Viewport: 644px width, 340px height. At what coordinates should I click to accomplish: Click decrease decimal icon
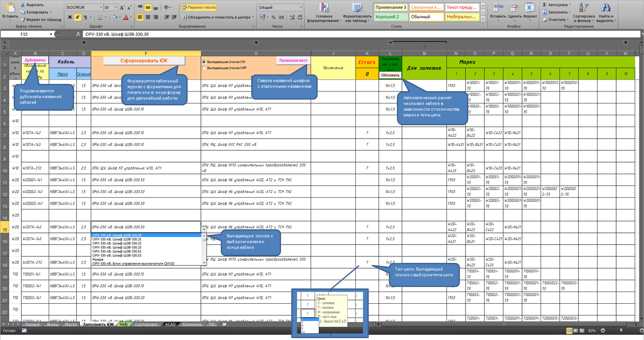tap(300, 17)
